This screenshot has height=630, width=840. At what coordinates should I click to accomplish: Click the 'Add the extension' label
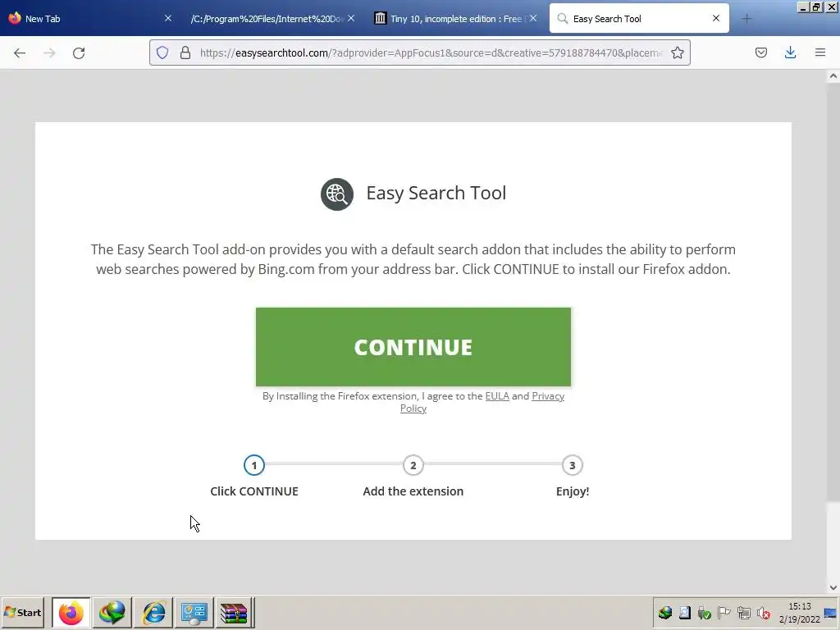(x=413, y=491)
